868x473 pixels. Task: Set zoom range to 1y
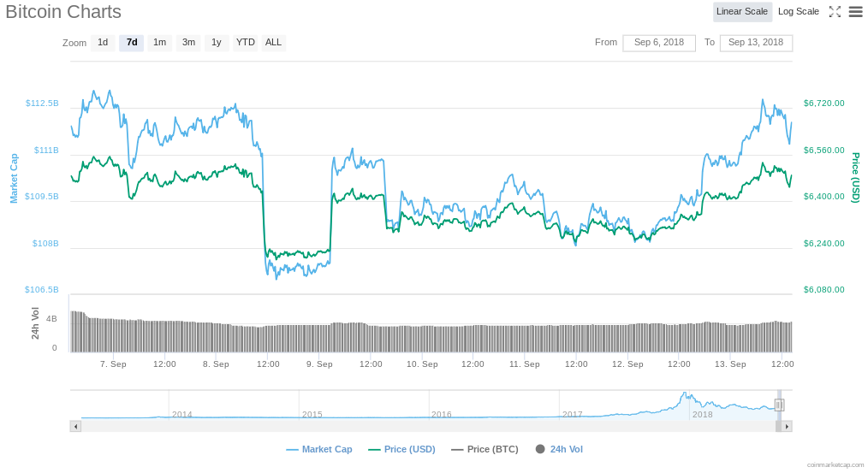coord(217,43)
